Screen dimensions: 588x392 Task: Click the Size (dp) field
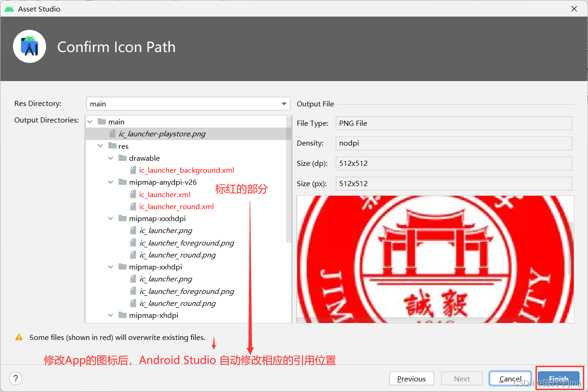(x=454, y=163)
